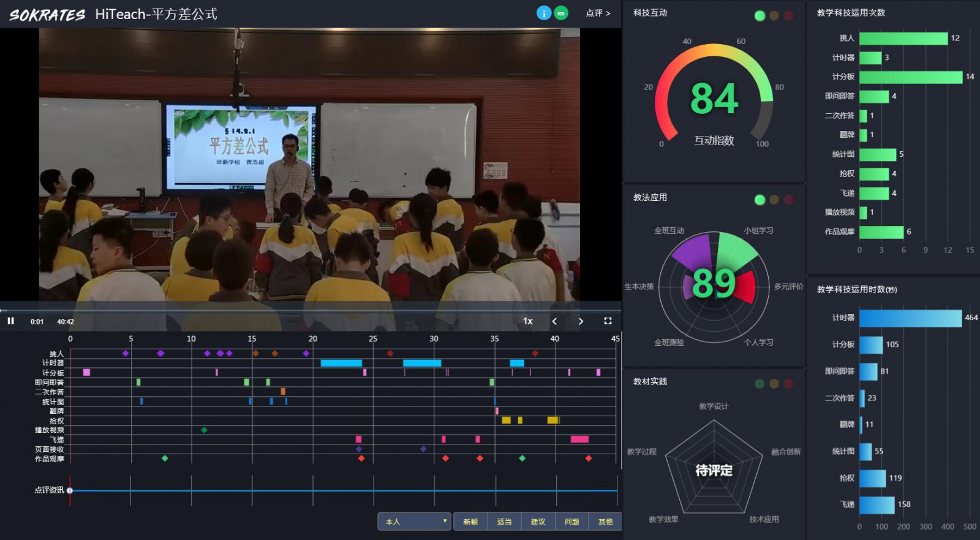The height and width of the screenshot is (540, 980).
Task: Click the 问题 comment button
Action: [x=571, y=522]
